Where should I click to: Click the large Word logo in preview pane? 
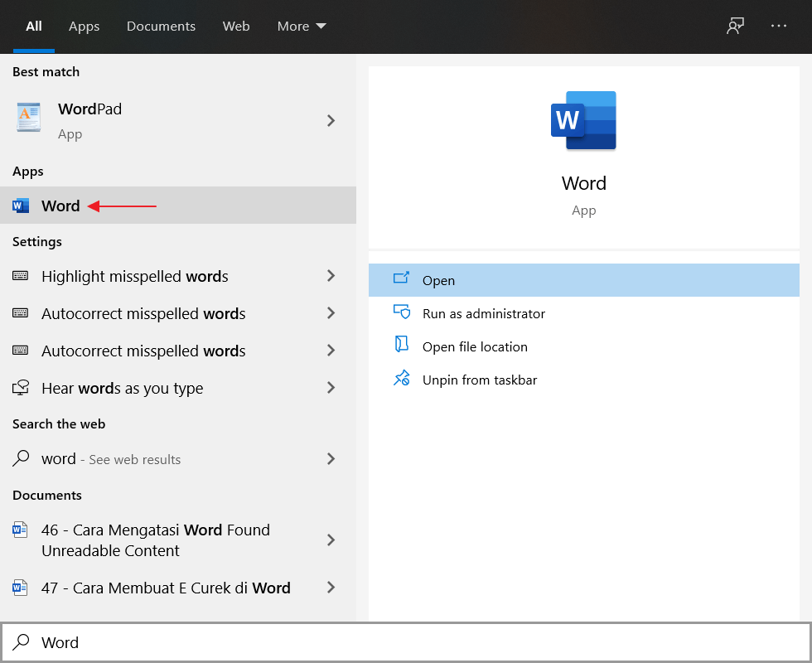[583, 121]
